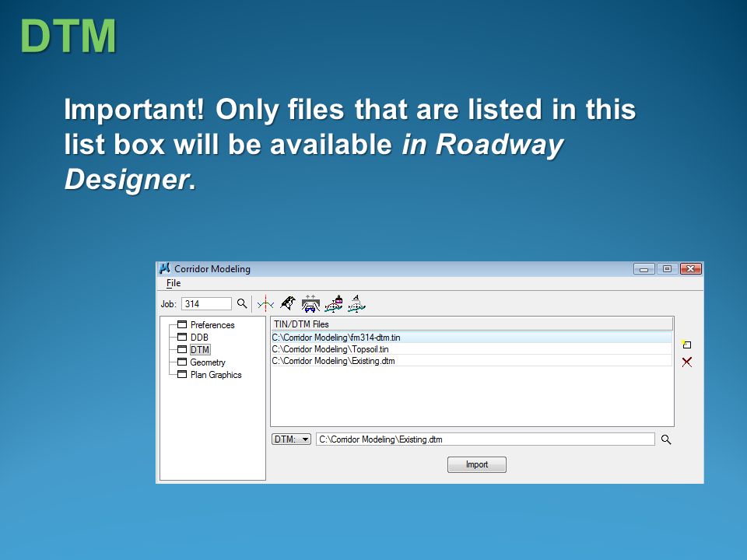Open the File menu
The image size is (747, 560).
[174, 283]
